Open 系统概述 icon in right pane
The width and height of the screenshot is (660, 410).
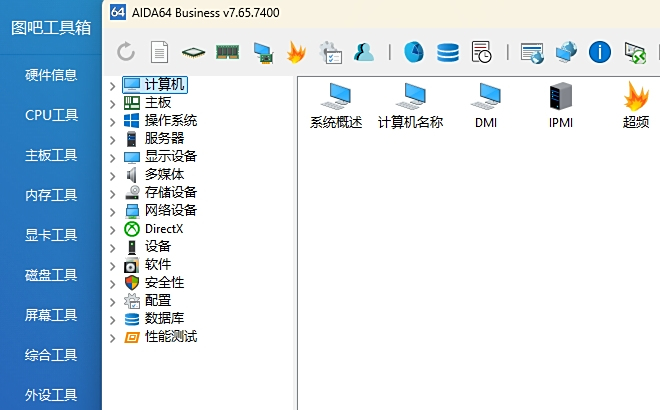(x=336, y=106)
